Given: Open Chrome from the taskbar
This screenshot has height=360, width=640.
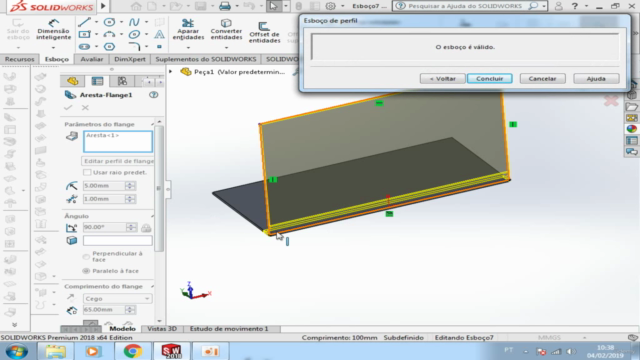Looking at the screenshot, I should point(132,351).
